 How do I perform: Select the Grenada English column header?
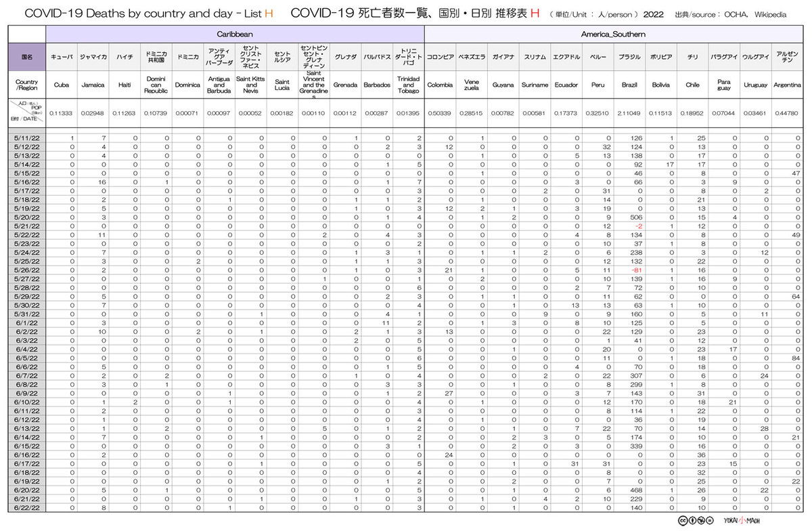(344, 86)
